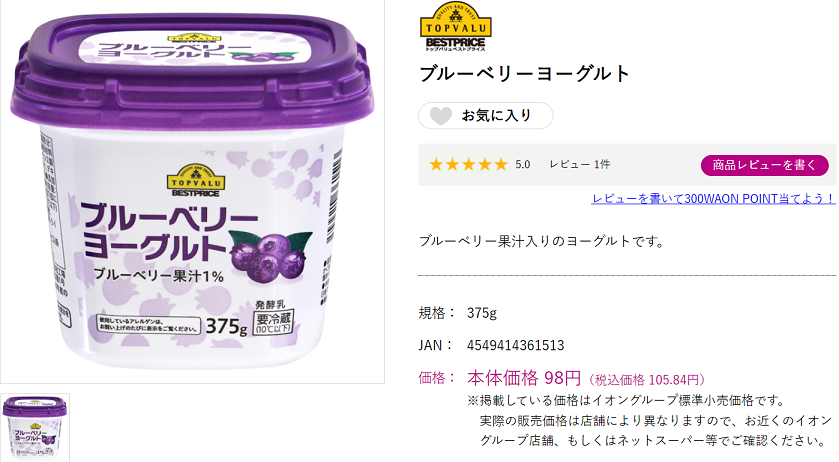The image size is (839, 462).
Task: Click the 要冷蔵 refrigeration mark on package
Action: [x=273, y=322]
